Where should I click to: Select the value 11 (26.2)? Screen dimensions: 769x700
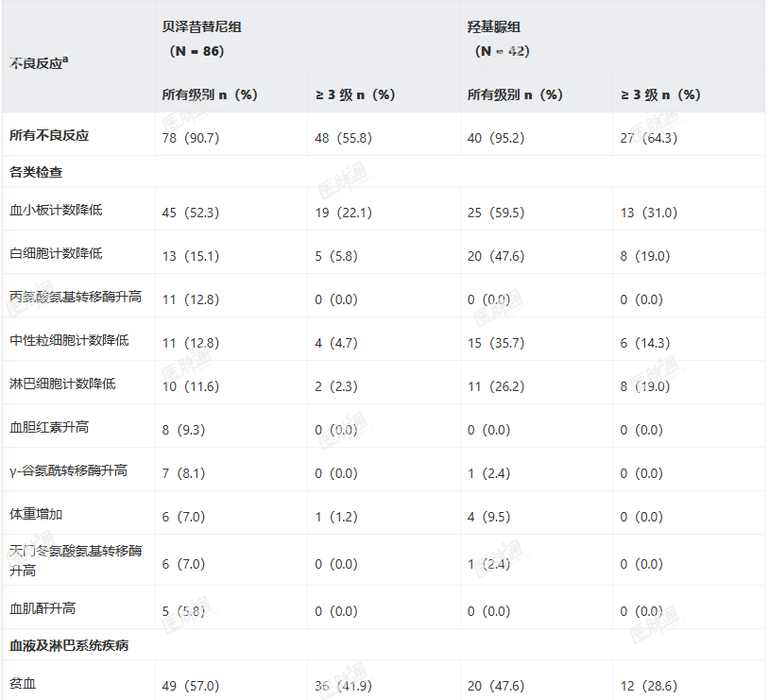[x=496, y=386]
